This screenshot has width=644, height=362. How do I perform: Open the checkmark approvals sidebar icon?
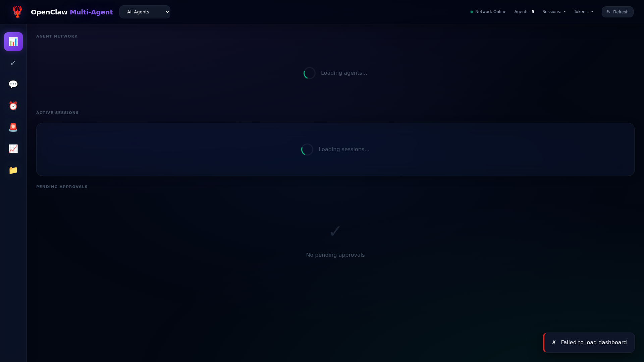pos(13,63)
